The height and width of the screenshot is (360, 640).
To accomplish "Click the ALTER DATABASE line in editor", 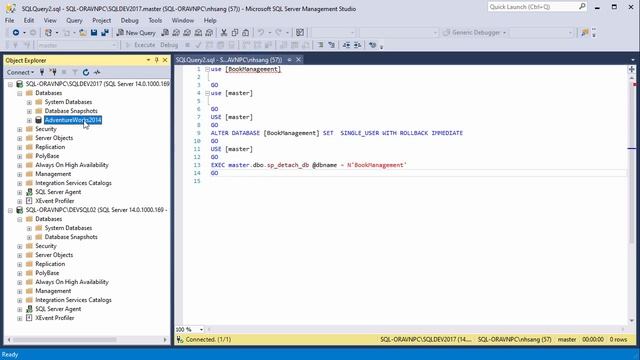I will (337, 133).
